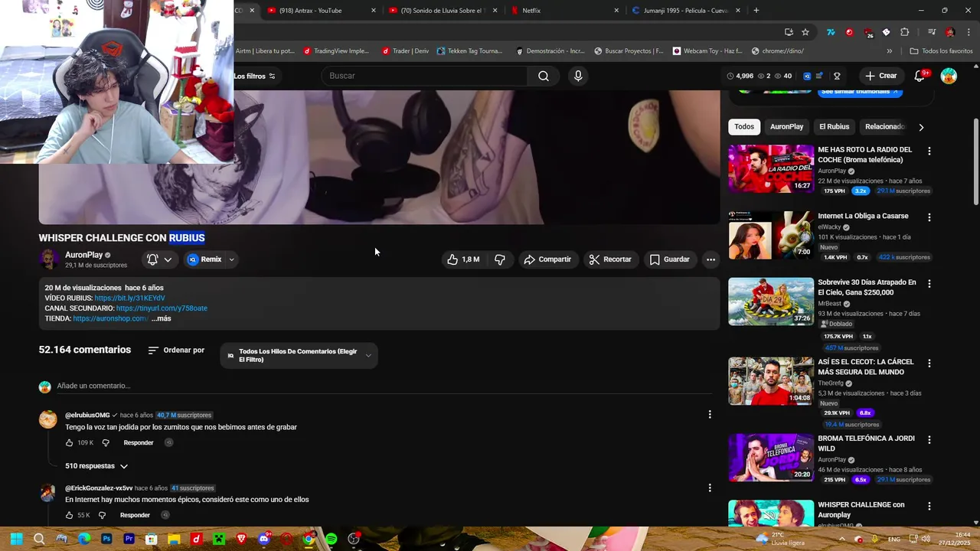This screenshot has width=980, height=551.
Task: Open the notification bell dropdown for AuronPlay
Action: tap(159, 259)
